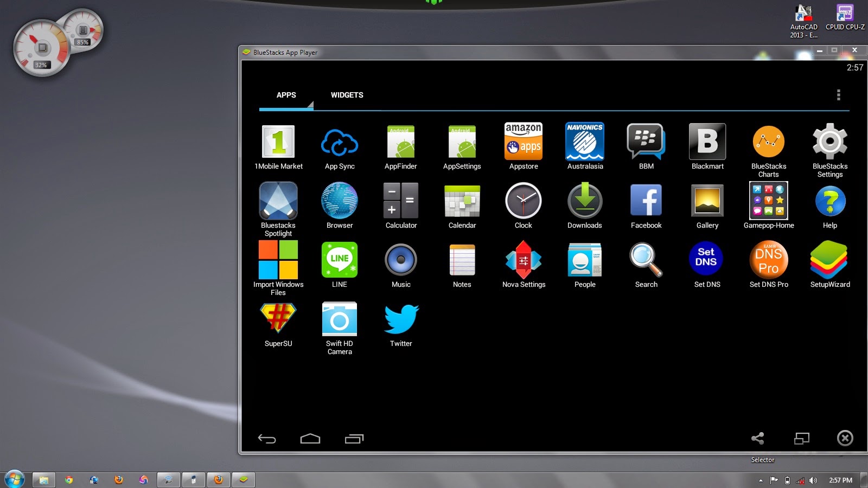The image size is (868, 488).
Task: Open the Gallery app
Action: [x=707, y=201]
